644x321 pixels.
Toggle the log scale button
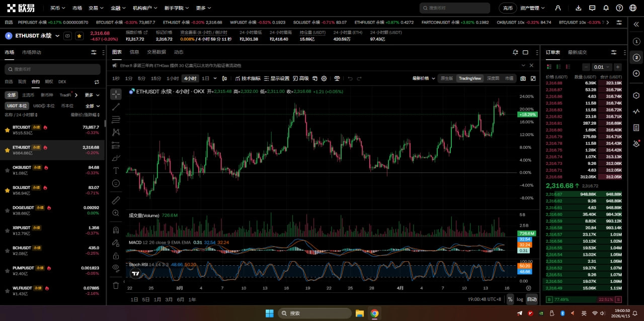(520, 299)
